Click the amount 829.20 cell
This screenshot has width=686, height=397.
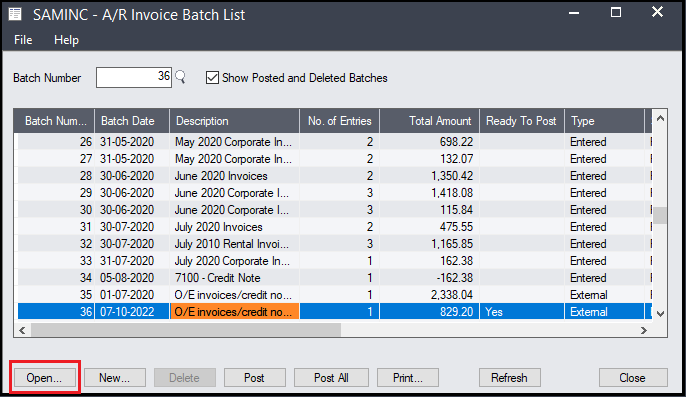[x=430, y=312]
